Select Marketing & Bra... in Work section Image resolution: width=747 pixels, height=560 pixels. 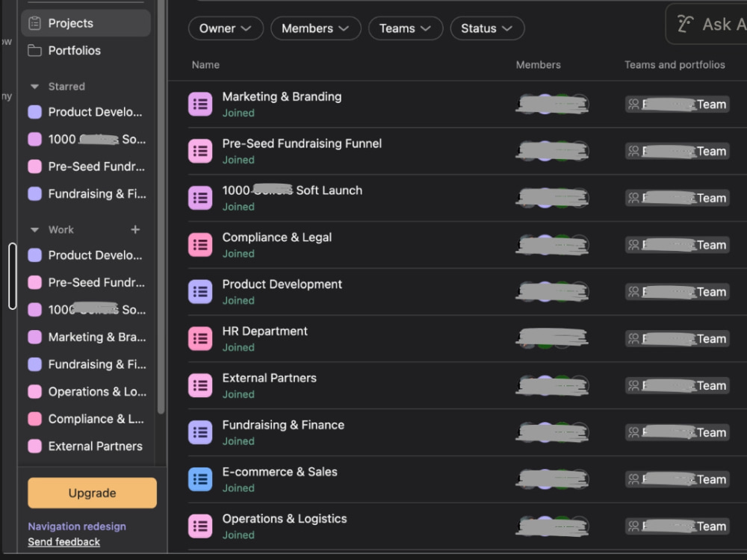pos(86,337)
